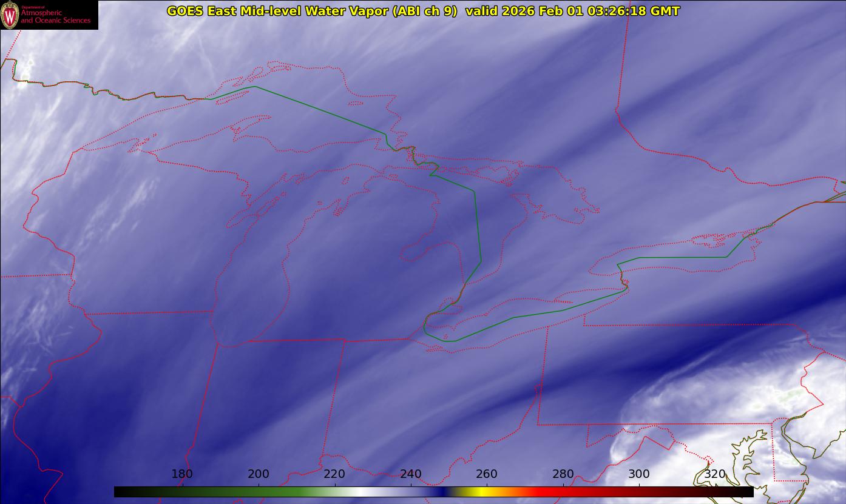Click the 180 label on the colorbar
846x504 pixels.
coord(182,474)
